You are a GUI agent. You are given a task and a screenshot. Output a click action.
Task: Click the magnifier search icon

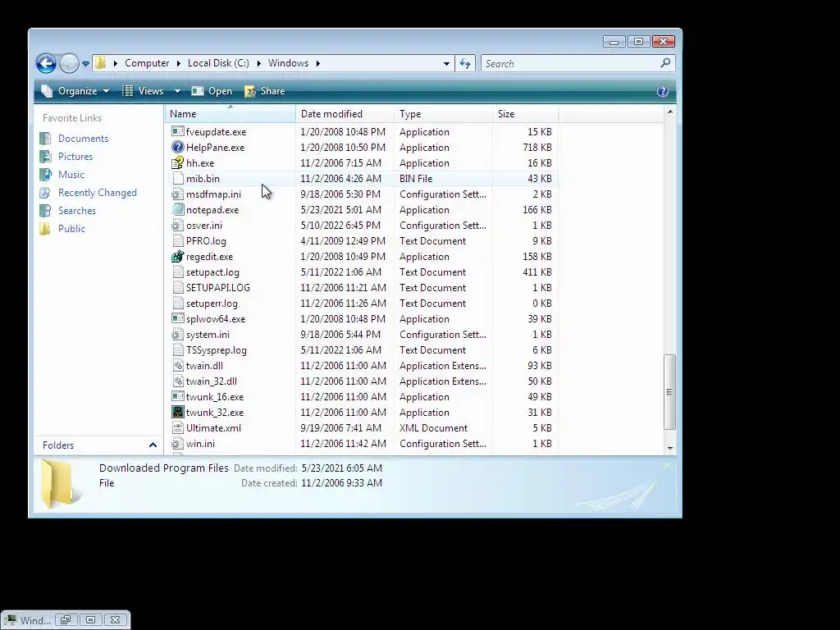(665, 63)
